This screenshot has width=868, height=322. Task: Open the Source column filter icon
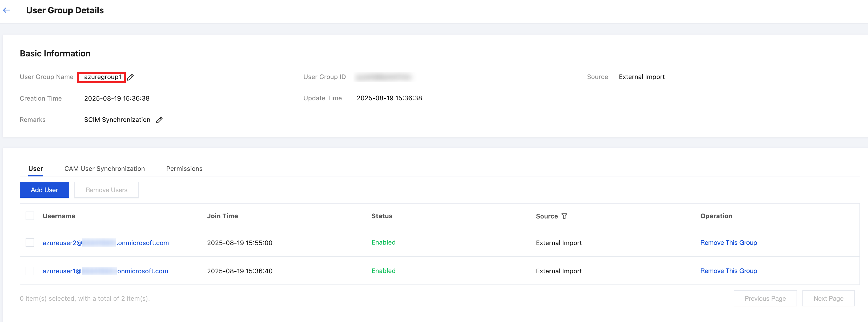[x=564, y=216]
